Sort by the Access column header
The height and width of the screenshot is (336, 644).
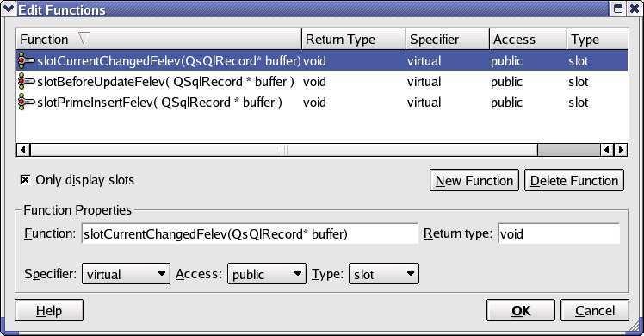point(528,40)
